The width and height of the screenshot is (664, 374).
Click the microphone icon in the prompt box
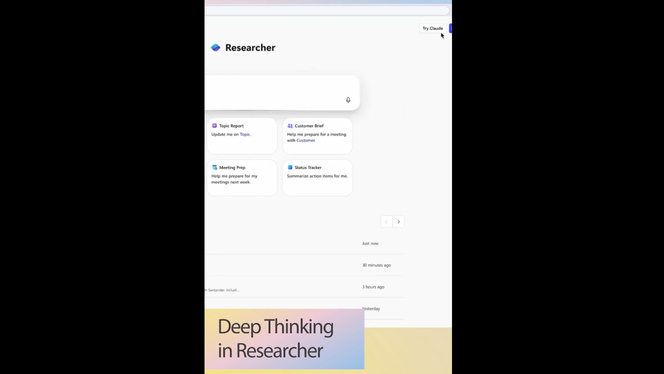348,100
